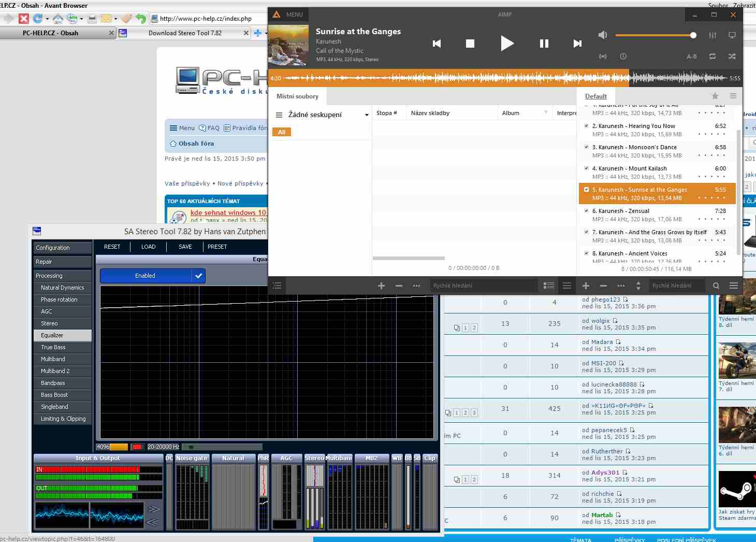This screenshot has width=756, height=542.
Task: Open the kde sehnat windows 10 link
Action: [228, 212]
